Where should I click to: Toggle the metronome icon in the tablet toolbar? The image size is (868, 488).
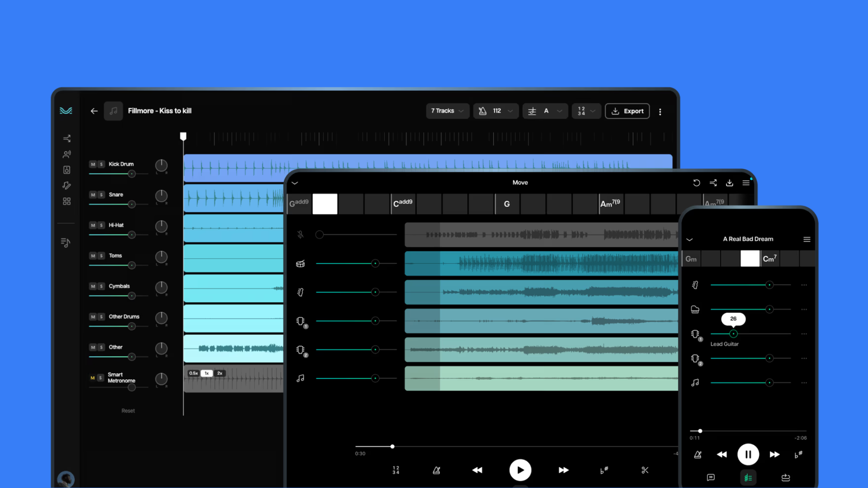tap(436, 470)
